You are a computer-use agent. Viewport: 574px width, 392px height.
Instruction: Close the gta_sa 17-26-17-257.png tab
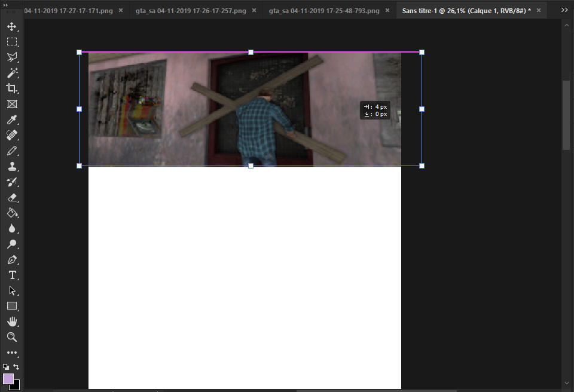(254, 11)
